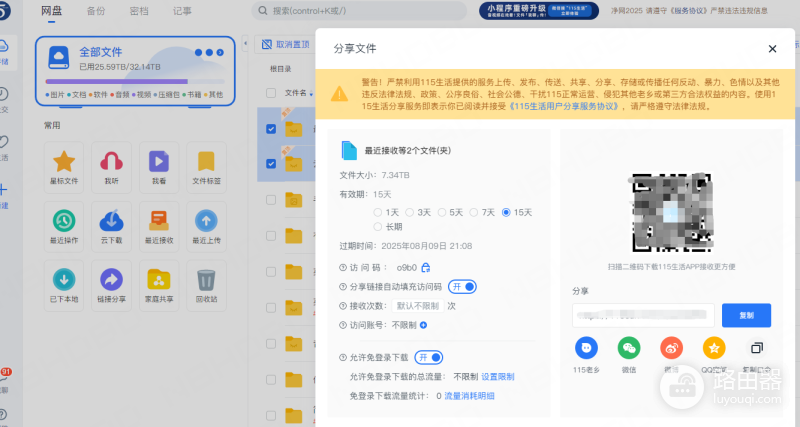Click the lock icon beside access code o9b0

(x=426, y=267)
